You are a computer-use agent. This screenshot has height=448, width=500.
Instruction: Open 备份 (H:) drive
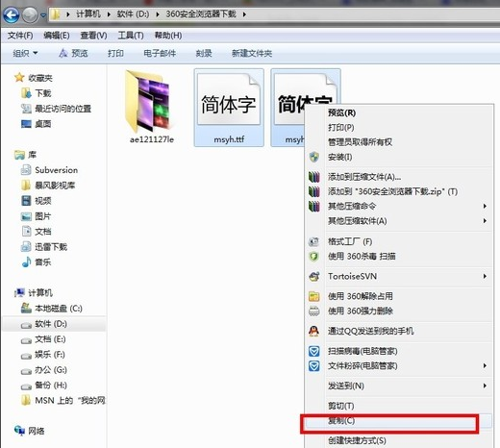tap(44, 386)
